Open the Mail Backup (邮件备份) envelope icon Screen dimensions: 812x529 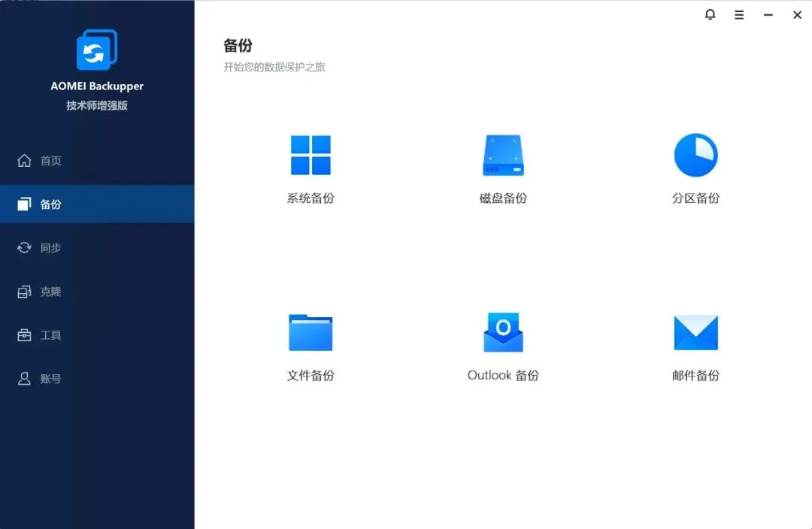[x=695, y=332]
